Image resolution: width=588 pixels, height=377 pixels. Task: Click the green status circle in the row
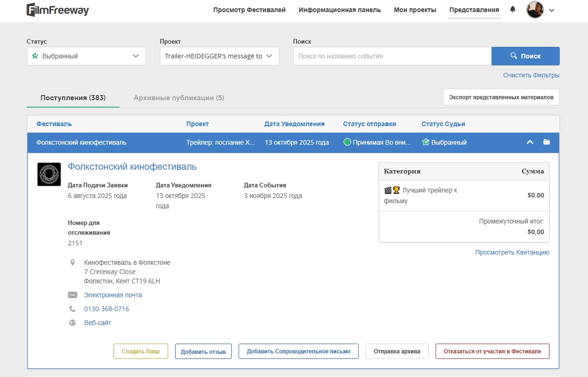click(x=347, y=142)
